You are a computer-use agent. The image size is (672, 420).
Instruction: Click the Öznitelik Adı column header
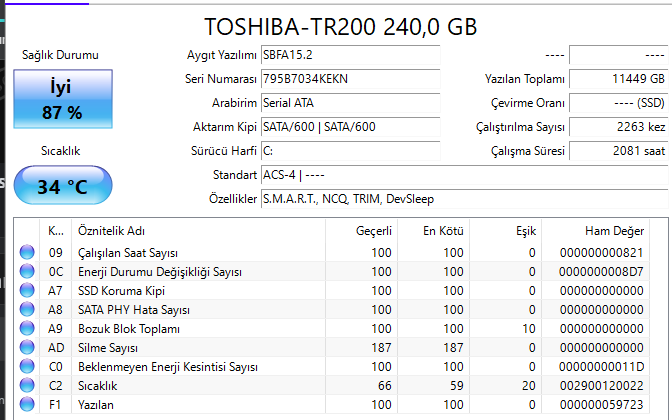pyautogui.click(x=109, y=230)
